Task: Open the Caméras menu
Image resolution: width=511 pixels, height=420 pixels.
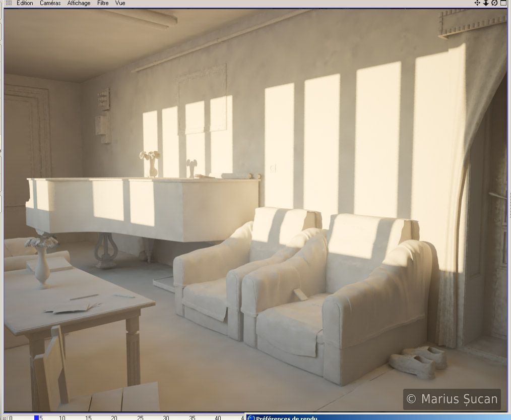Action: (50, 3)
